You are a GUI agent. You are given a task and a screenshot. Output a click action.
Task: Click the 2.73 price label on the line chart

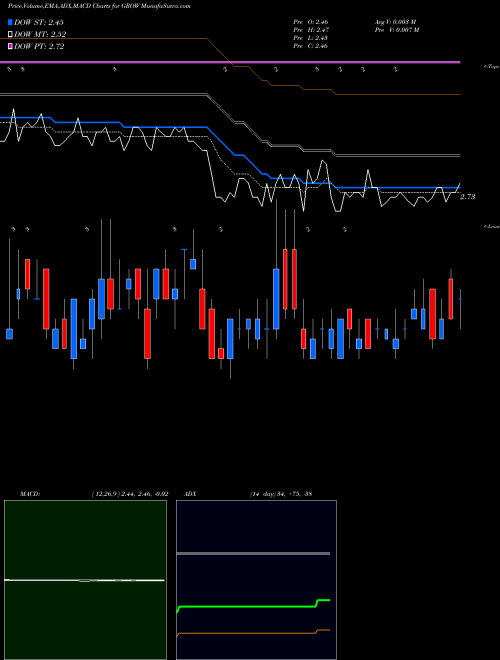468,197
